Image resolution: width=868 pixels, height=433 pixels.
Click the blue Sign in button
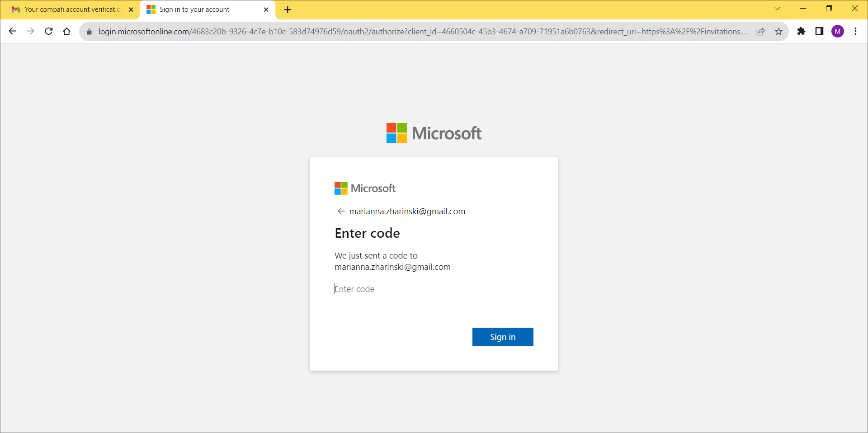click(502, 337)
